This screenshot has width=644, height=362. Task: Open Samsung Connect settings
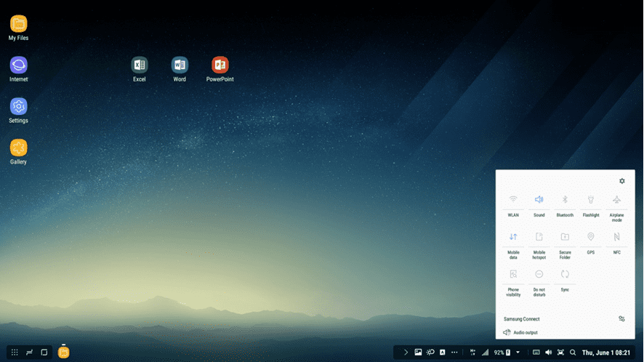coord(621,319)
